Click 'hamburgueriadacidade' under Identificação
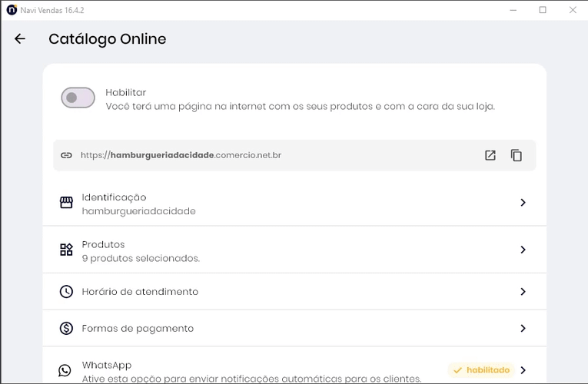Image resolution: width=588 pixels, height=384 pixels. (139, 211)
